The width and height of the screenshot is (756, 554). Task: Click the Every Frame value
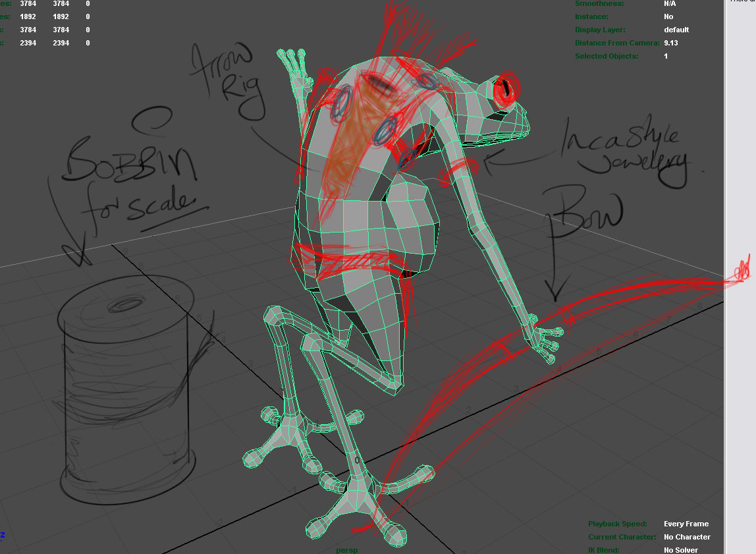[686, 524]
